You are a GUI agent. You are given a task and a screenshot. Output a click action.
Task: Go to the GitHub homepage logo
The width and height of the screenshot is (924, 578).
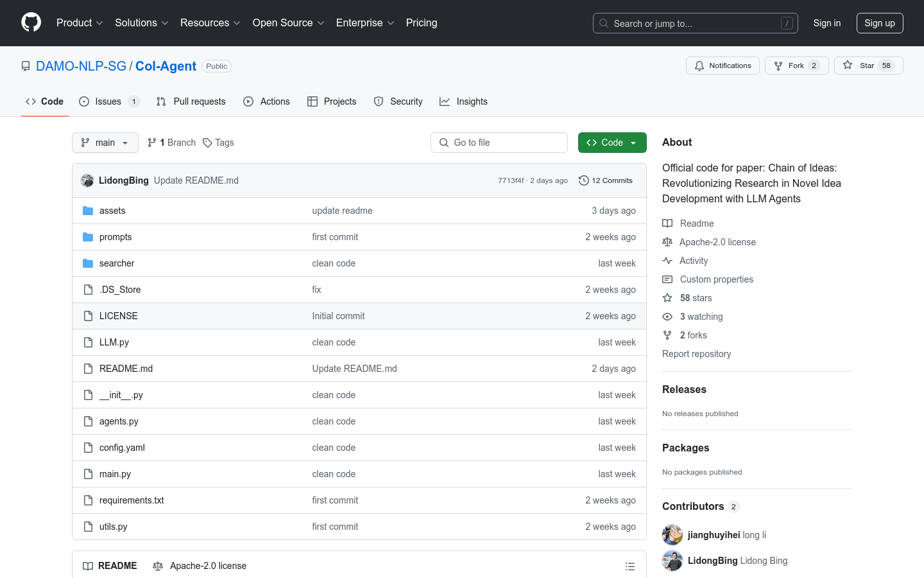pyautogui.click(x=31, y=22)
